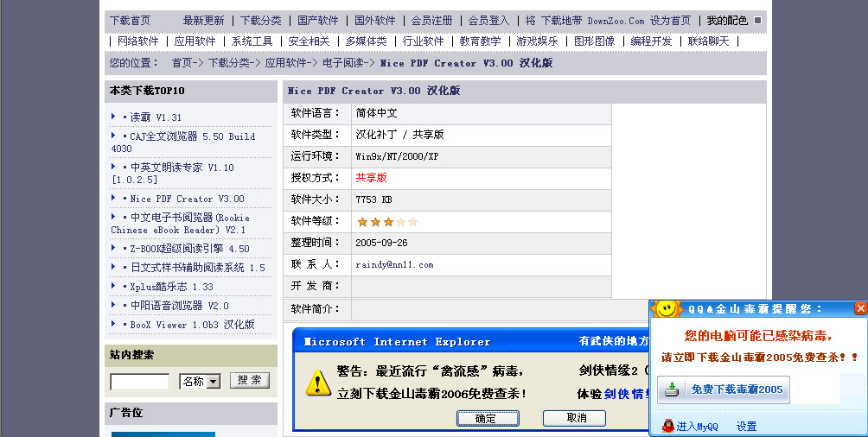Click the QQ penguin icon beside 进入MyQQ
868x437 pixels.
click(x=668, y=426)
